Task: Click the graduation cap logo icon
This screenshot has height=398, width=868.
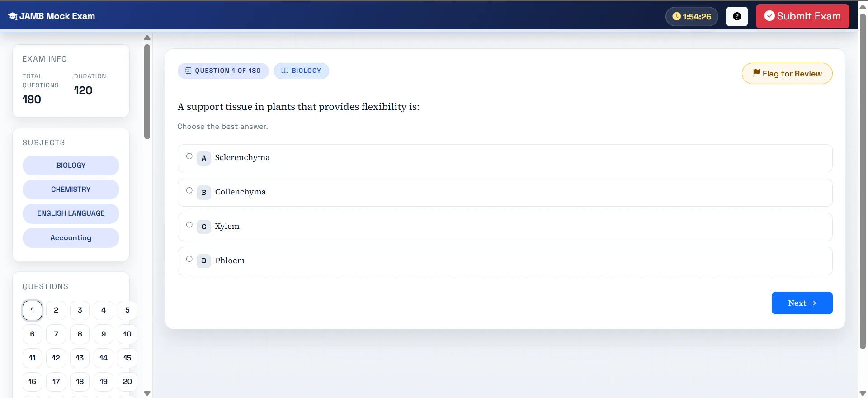Action: tap(13, 16)
